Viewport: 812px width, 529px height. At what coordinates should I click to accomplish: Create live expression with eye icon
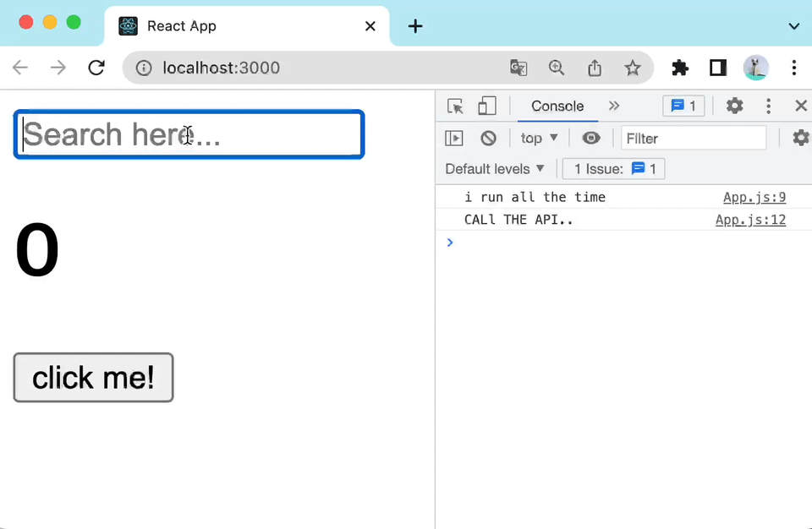point(591,139)
